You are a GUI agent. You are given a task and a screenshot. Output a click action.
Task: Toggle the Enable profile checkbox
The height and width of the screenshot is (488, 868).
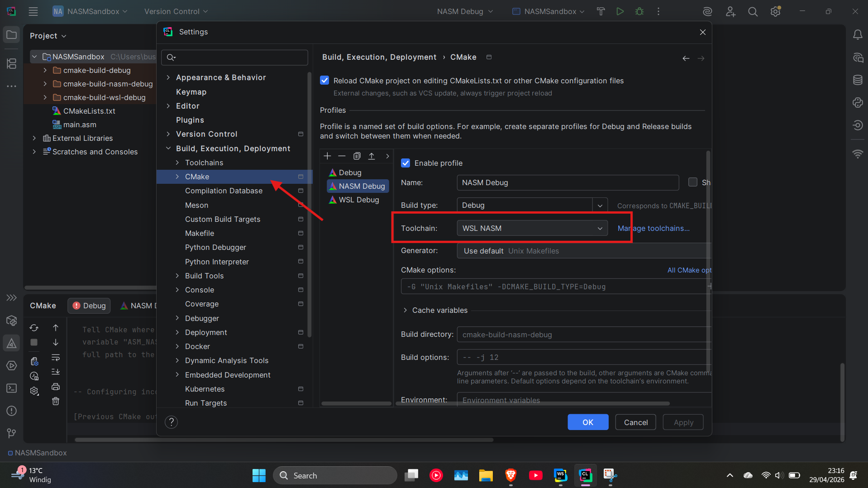click(x=405, y=163)
